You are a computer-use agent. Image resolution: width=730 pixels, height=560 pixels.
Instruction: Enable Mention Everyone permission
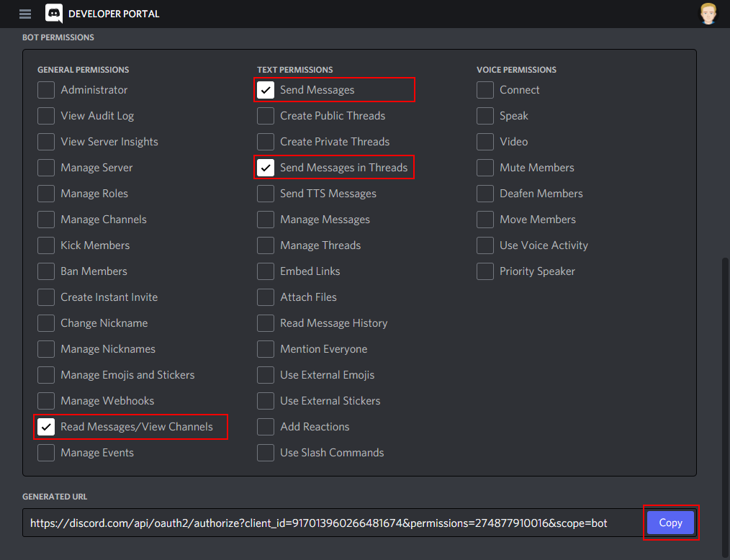coord(266,349)
